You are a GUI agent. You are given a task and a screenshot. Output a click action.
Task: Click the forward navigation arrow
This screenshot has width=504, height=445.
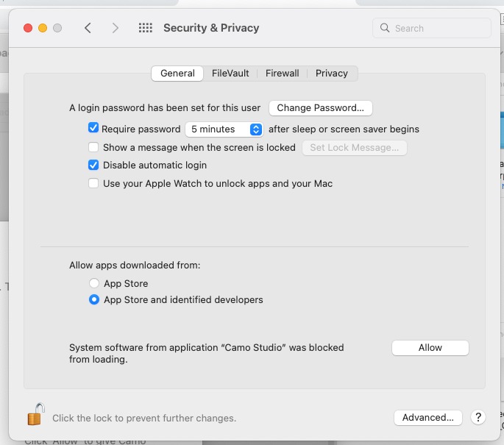click(115, 28)
